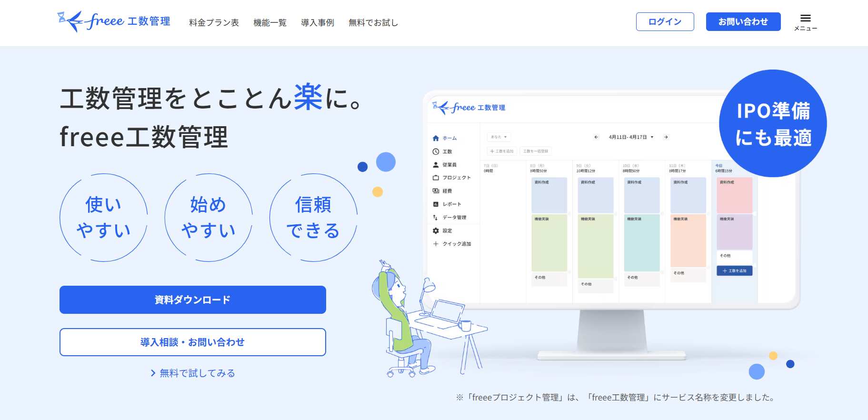Viewport: 868px width, 420px height.
Task: Open 導入事例 in the top navigation
Action: 318,22
